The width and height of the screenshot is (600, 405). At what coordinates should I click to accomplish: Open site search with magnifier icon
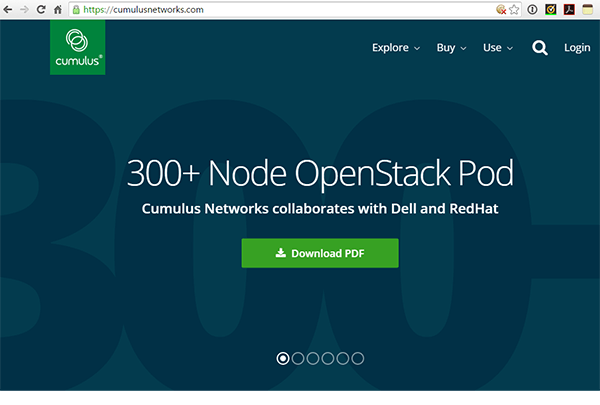pyautogui.click(x=540, y=48)
